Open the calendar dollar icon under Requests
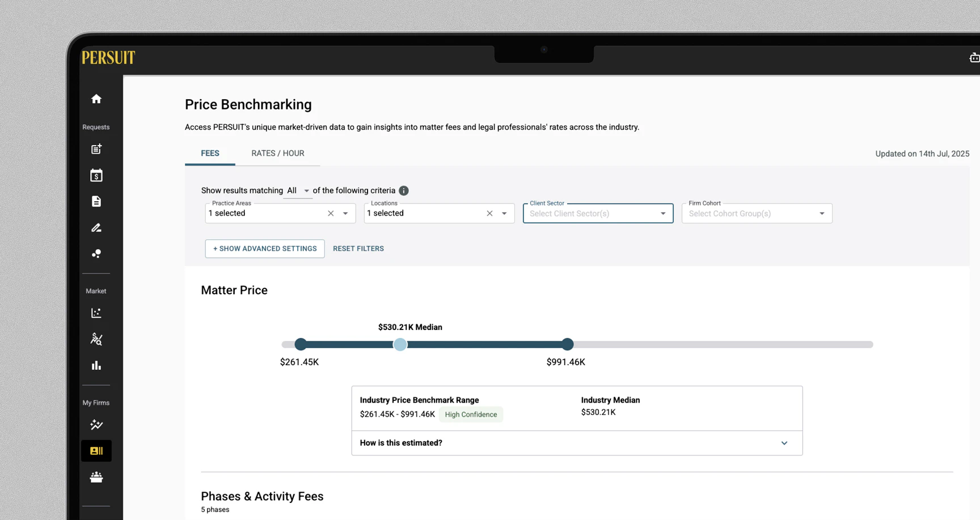 coord(96,176)
